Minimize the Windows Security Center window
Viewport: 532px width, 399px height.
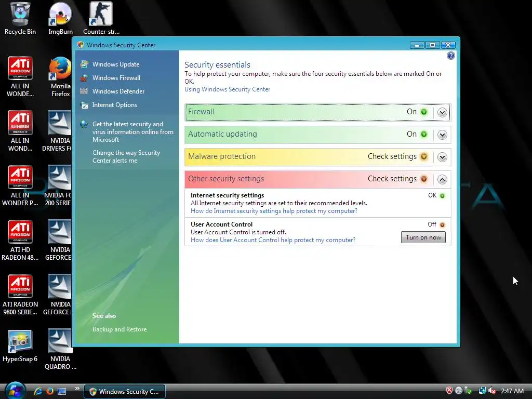tap(417, 45)
